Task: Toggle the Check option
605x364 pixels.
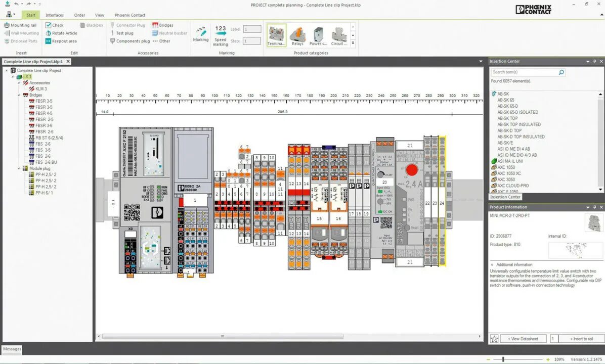Action: tap(55, 25)
